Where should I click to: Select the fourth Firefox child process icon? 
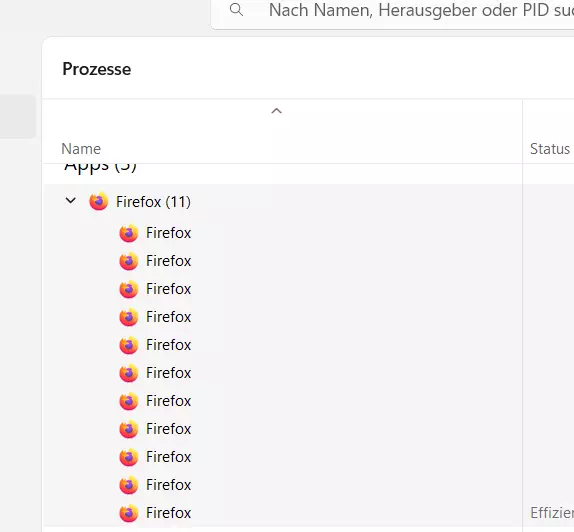coord(128,317)
